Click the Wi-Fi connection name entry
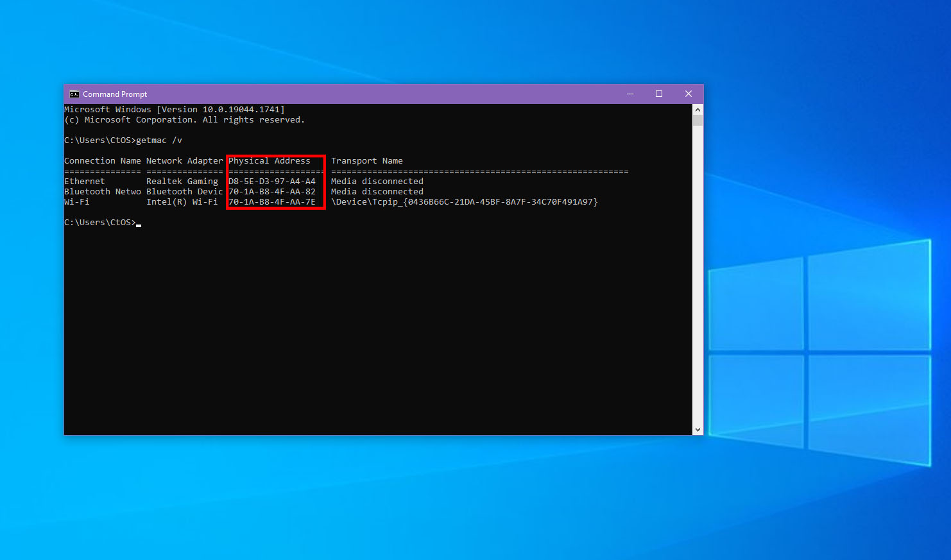Image resolution: width=951 pixels, height=560 pixels. point(76,201)
